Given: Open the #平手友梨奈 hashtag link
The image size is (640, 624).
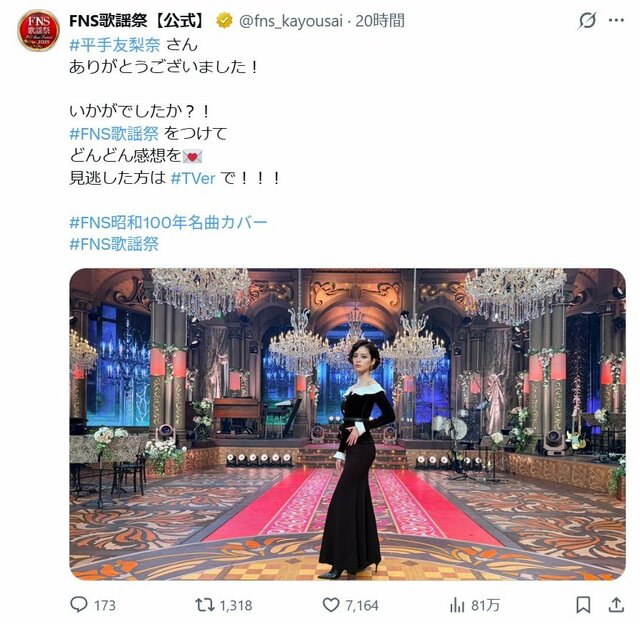Looking at the screenshot, I should click(115, 44).
